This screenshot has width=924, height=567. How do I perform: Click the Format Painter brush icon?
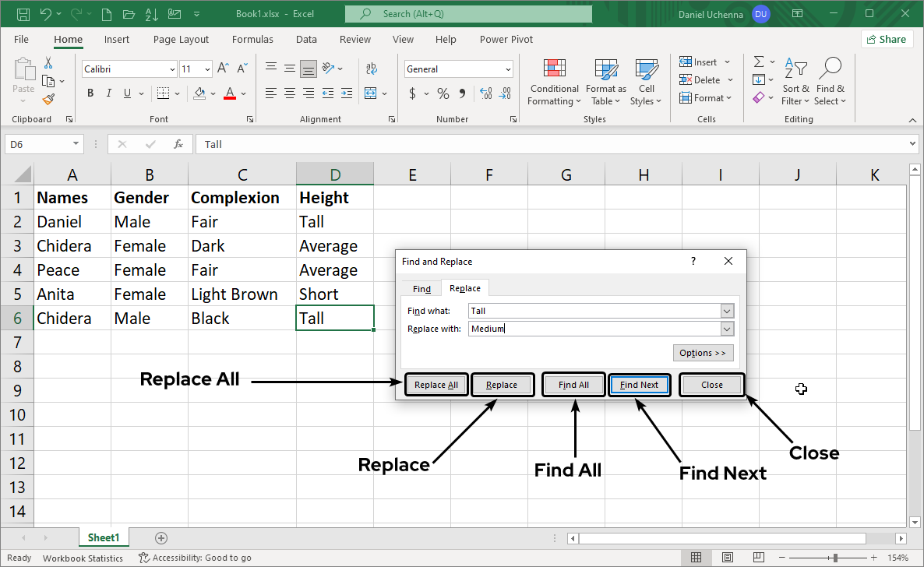[48, 100]
